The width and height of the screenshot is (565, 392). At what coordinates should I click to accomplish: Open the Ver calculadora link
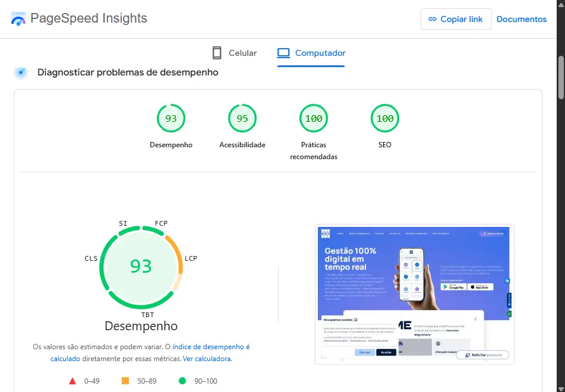point(207,359)
